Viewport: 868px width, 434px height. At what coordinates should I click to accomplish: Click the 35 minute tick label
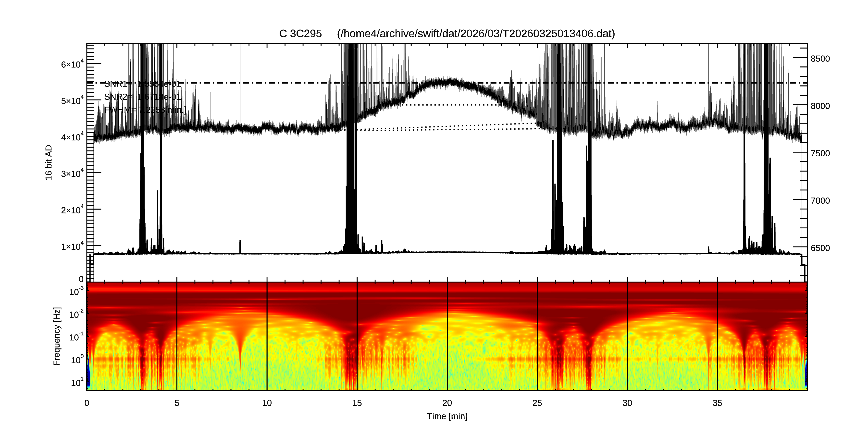click(x=717, y=403)
